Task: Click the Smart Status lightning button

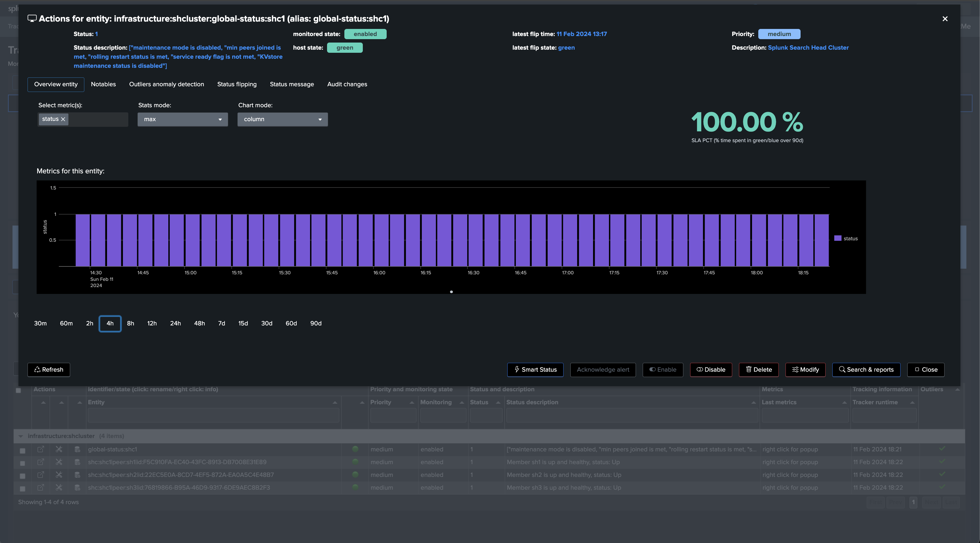Action: (x=535, y=370)
